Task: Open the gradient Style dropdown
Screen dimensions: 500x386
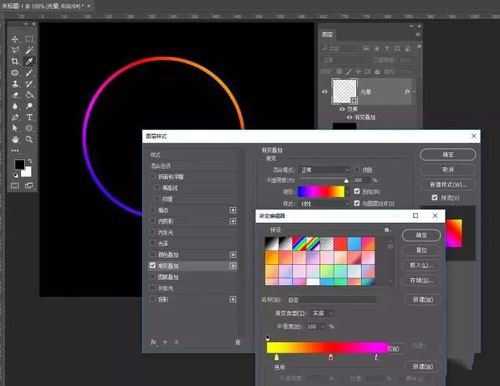Action: point(325,203)
